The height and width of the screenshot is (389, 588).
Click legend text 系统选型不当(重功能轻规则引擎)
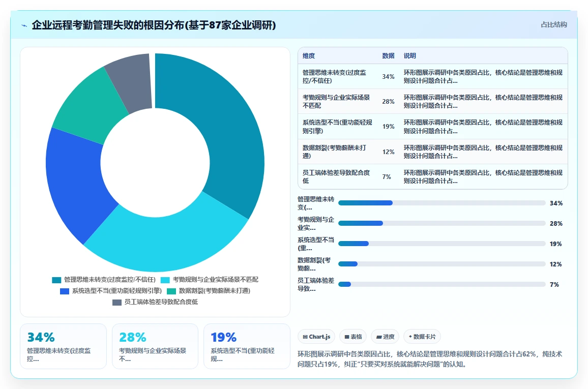(x=117, y=291)
